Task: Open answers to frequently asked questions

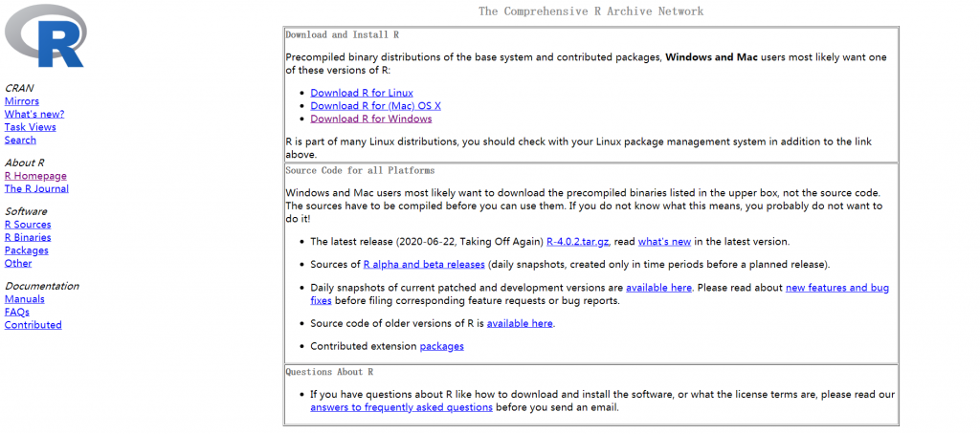Action: [x=401, y=408]
